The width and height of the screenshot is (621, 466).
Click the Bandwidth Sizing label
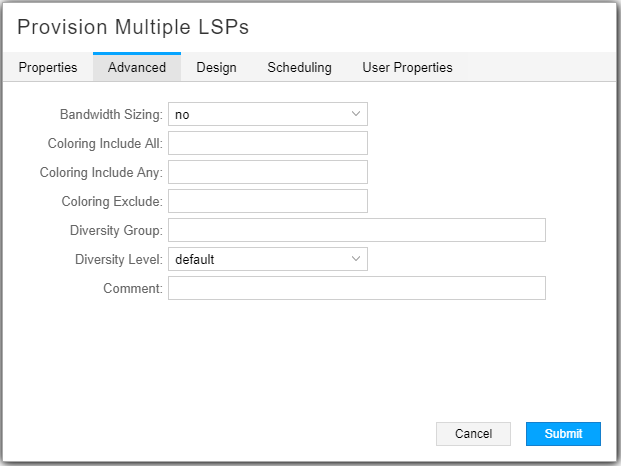point(111,114)
